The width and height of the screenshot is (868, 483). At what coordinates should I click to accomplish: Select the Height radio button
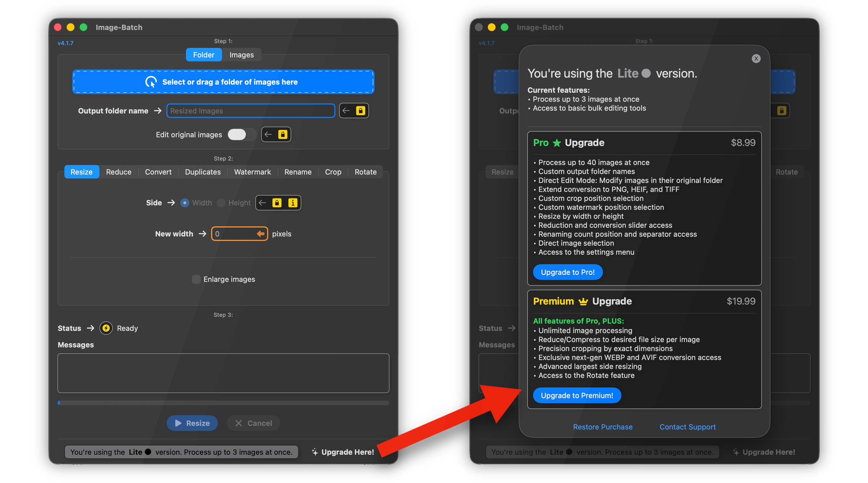[221, 203]
